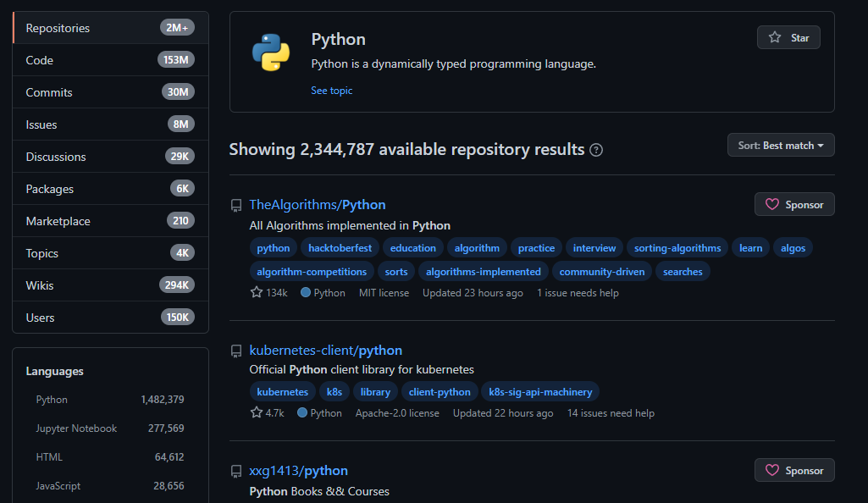This screenshot has height=503, width=868.
Task: Click the algos topic tag
Action: [x=793, y=248]
